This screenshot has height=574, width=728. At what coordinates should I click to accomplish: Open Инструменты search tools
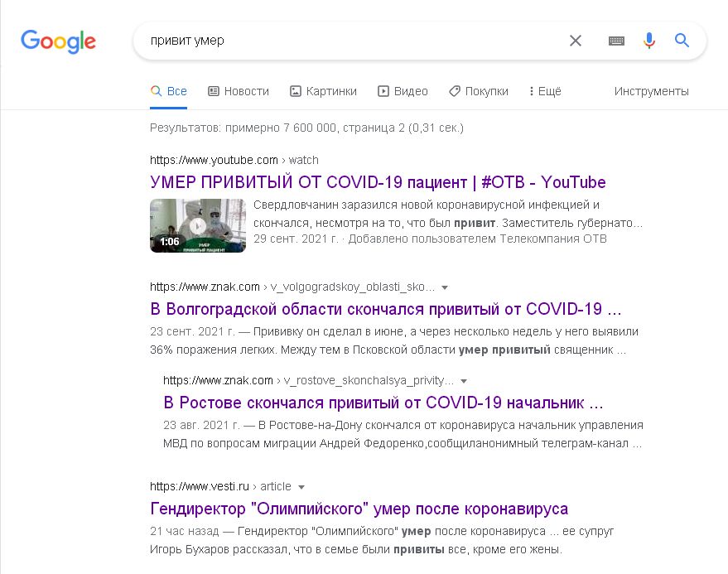coord(652,91)
